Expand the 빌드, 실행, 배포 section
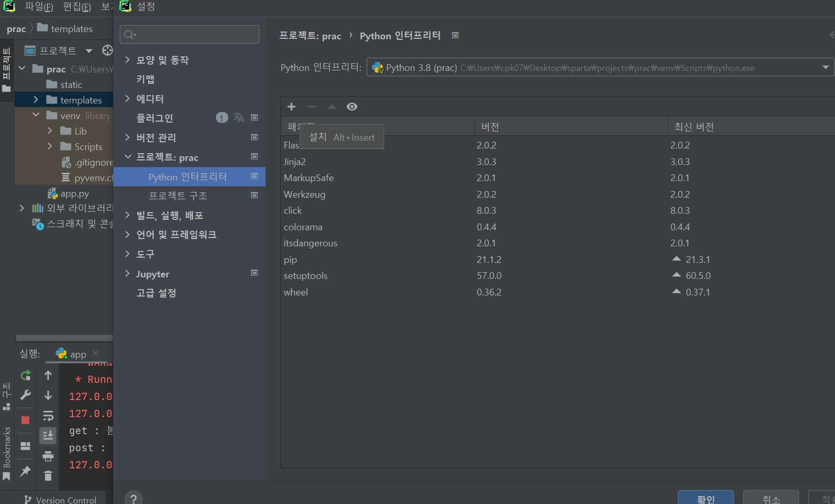The width and height of the screenshot is (835, 504). click(127, 215)
